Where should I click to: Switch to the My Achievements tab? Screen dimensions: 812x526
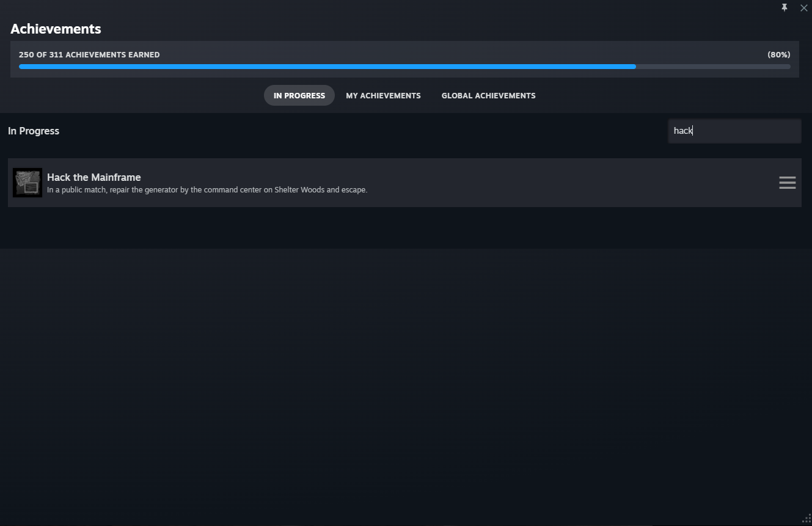383,95
